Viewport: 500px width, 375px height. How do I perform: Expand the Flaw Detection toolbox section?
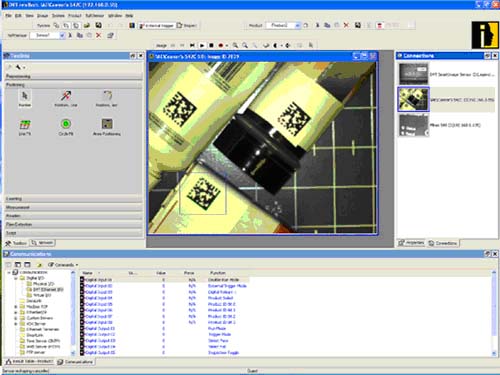pos(74,224)
